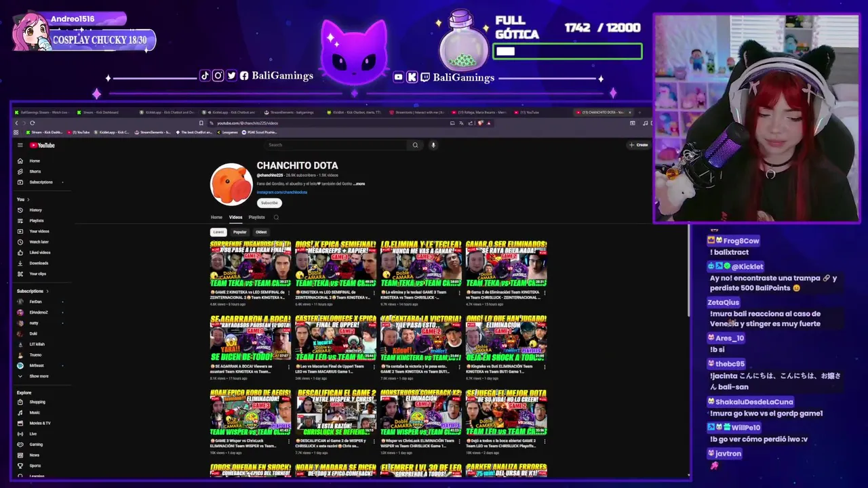
Task: Filter videos by Popular chip
Action: [240, 232]
